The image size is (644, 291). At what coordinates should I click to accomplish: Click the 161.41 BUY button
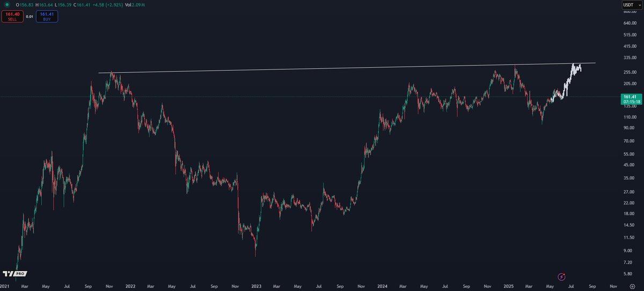click(47, 16)
